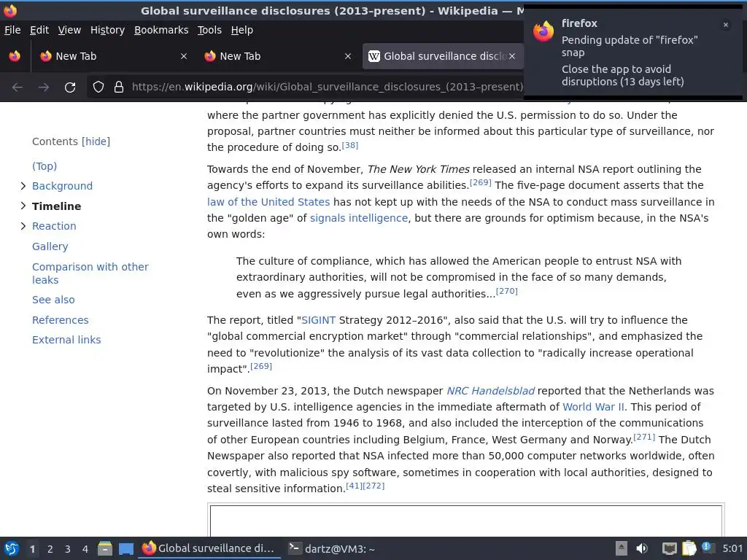Close the Global surveillance Wikipedia tab
The image size is (747, 560).
pos(511,56)
